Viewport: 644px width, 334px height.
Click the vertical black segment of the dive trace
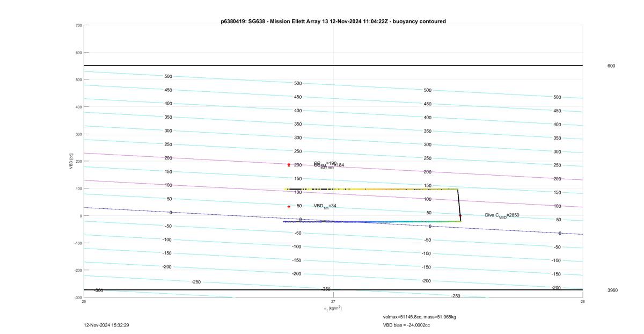[459, 205]
